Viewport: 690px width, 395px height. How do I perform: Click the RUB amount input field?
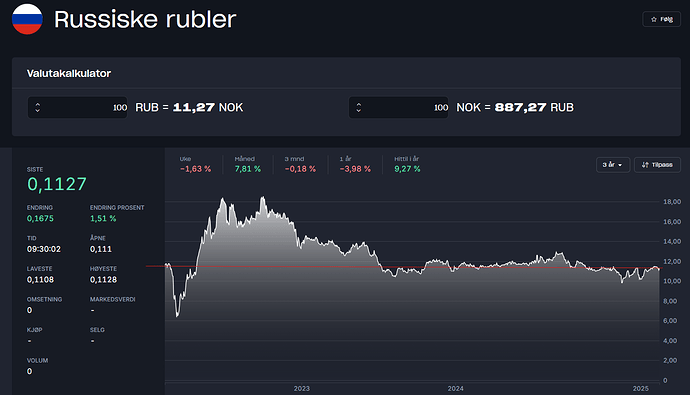click(77, 107)
